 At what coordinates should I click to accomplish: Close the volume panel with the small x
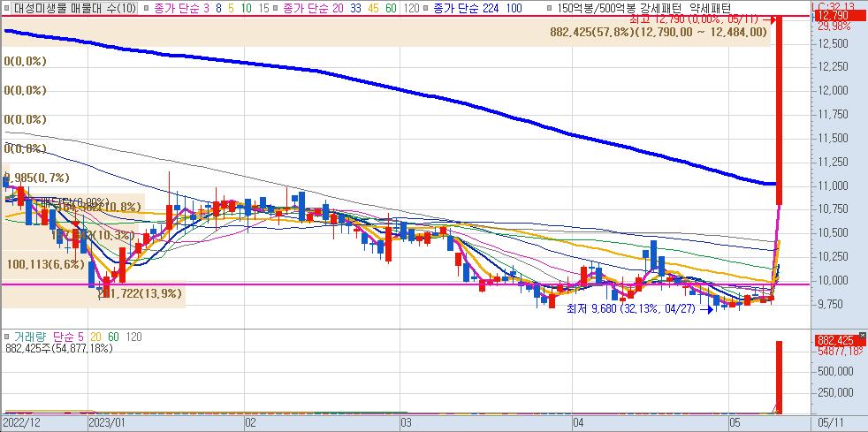(x=861, y=336)
